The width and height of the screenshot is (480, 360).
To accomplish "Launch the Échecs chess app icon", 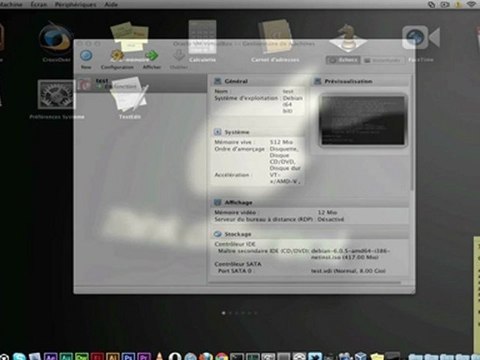I will pyautogui.click(x=347, y=37).
